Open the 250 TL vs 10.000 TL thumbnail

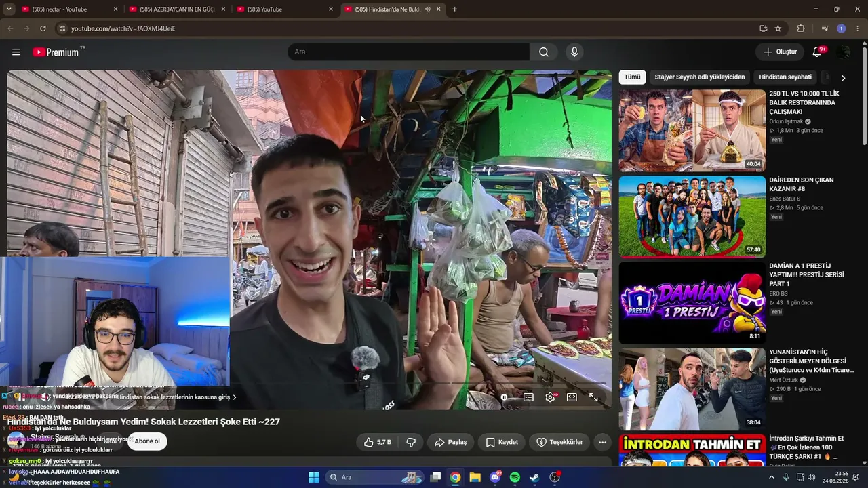pyautogui.click(x=692, y=131)
